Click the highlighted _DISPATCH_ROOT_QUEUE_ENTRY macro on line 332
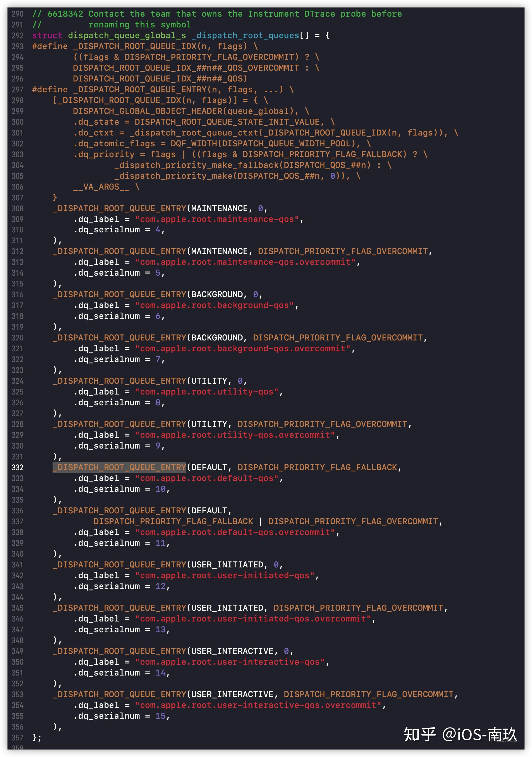This screenshot has width=532, height=757. point(119,467)
